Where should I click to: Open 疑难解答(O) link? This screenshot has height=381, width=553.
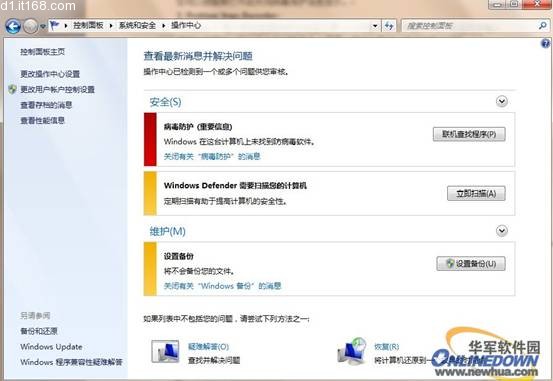[x=208, y=346]
